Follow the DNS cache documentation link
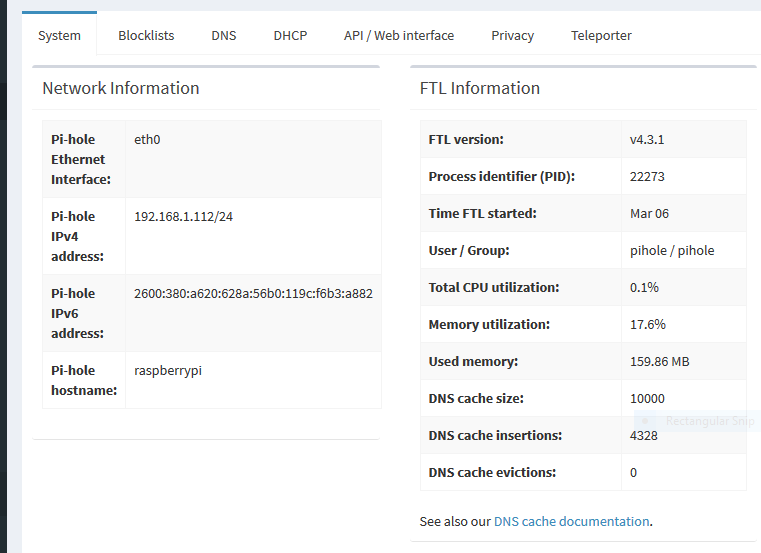Viewport: 761px width, 553px height. pyautogui.click(x=572, y=521)
